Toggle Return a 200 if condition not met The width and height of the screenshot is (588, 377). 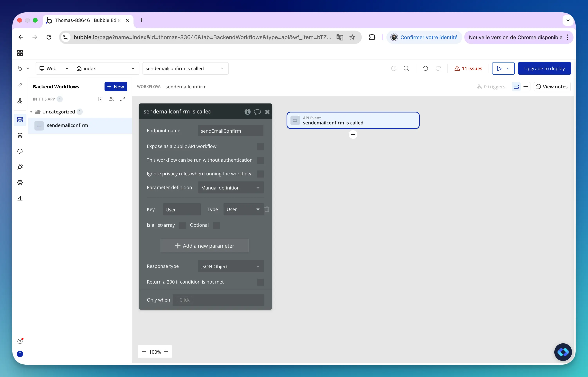[260, 282]
